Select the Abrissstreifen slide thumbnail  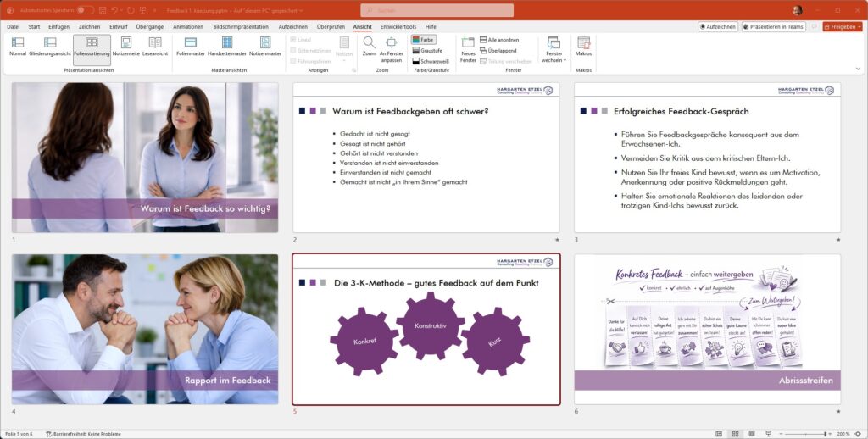(x=707, y=329)
